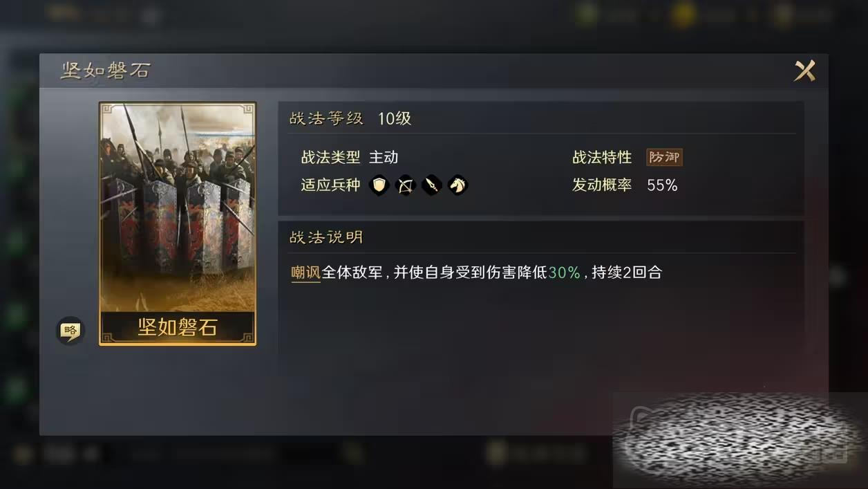This screenshot has height=489, width=868.
Task: Tap the spear troop type icon
Action: pyautogui.click(x=431, y=185)
